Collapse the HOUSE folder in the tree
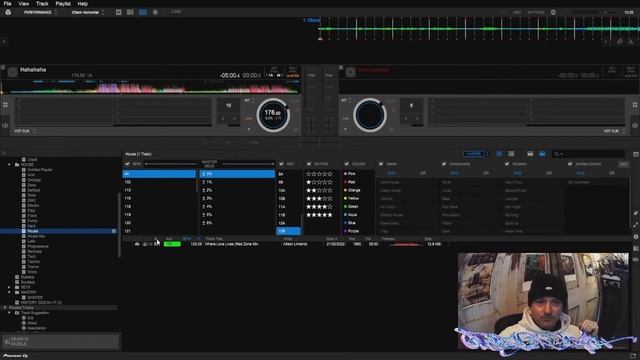This screenshot has width=640, height=360. pos(9,164)
